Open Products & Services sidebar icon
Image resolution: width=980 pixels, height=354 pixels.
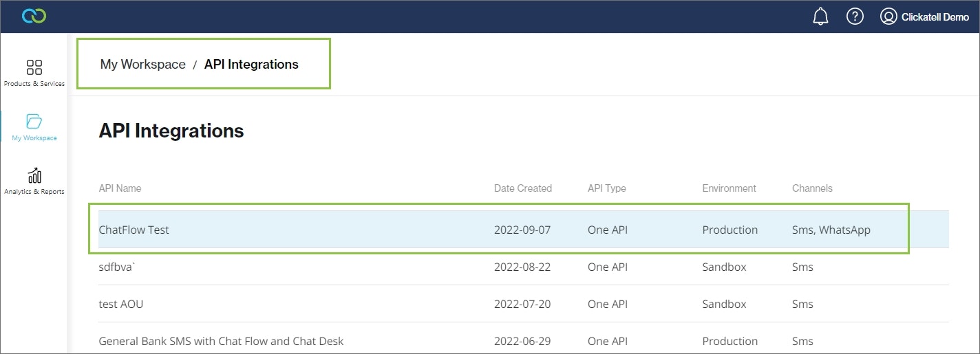point(34,67)
